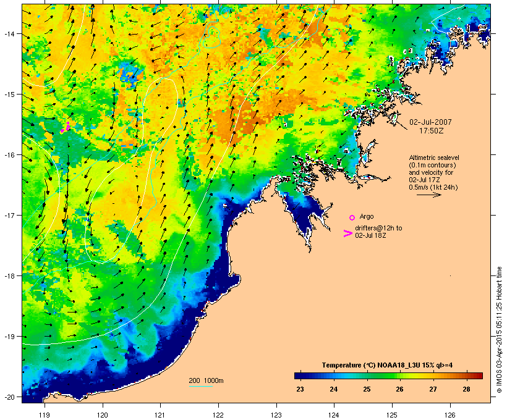Image resolution: width=507 pixels, height=420 pixels.
Task: Click the 'Altimetric sealevel' caption text
Action: (434, 157)
